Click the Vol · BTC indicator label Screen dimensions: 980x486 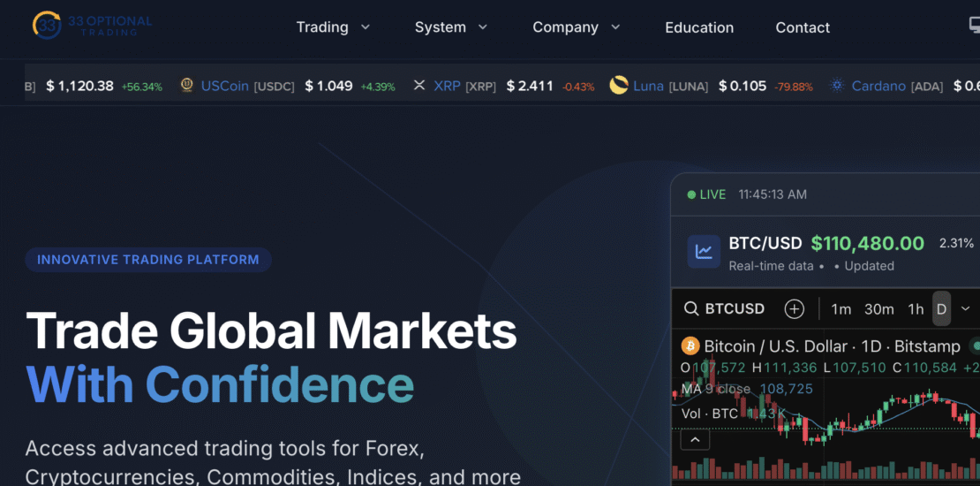[710, 413]
